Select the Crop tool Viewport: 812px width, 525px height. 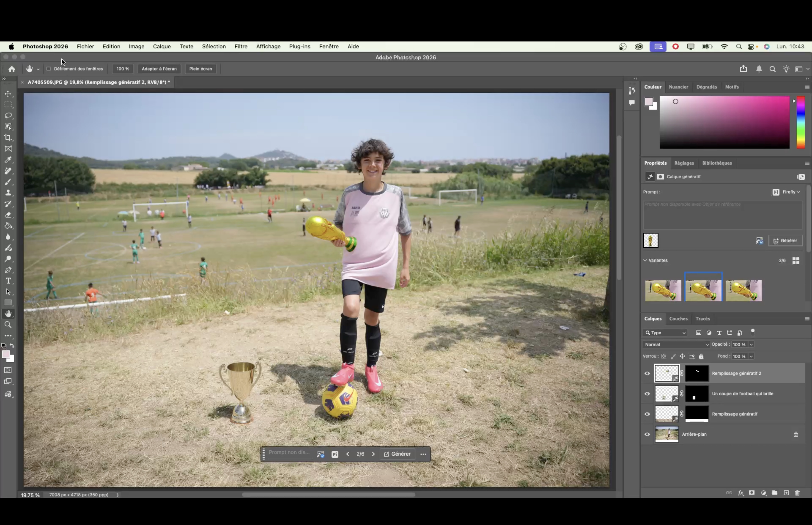(8, 138)
